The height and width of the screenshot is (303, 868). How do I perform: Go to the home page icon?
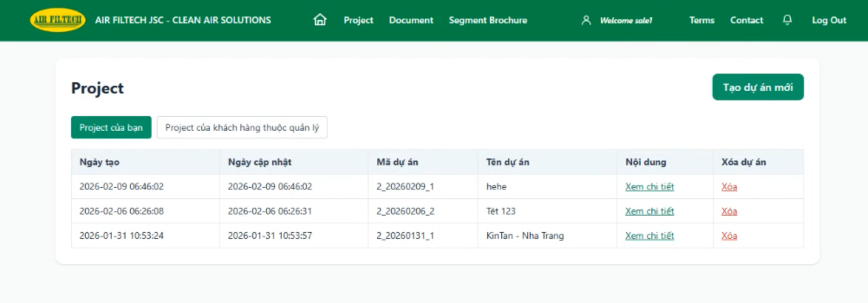click(320, 20)
